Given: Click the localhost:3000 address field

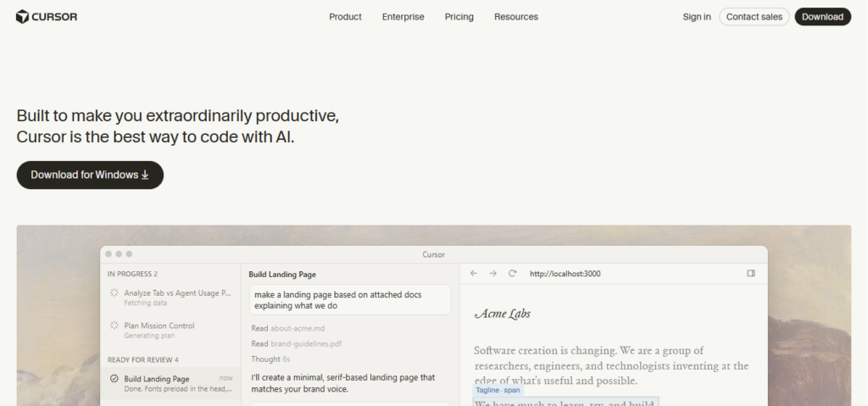Looking at the screenshot, I should [565, 274].
